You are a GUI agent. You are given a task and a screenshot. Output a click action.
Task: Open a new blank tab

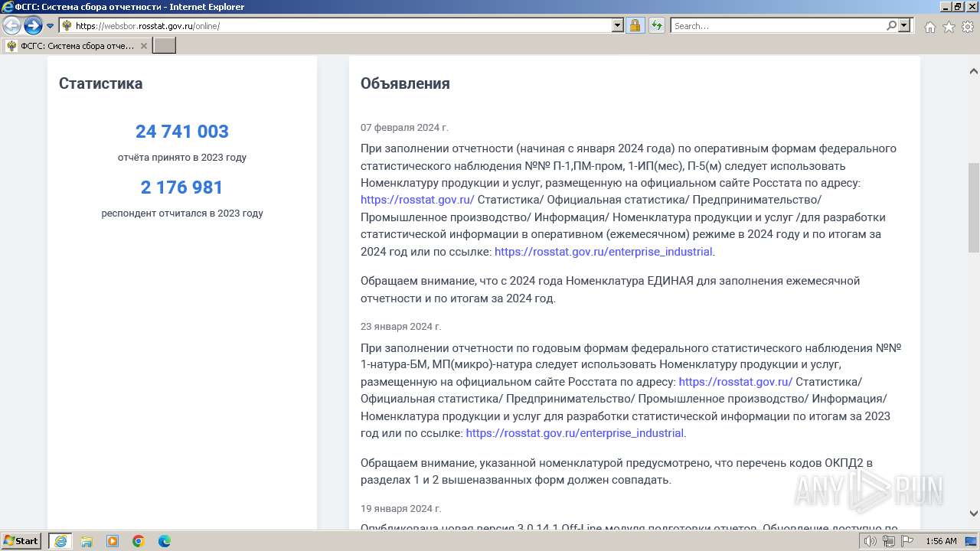coord(165,46)
